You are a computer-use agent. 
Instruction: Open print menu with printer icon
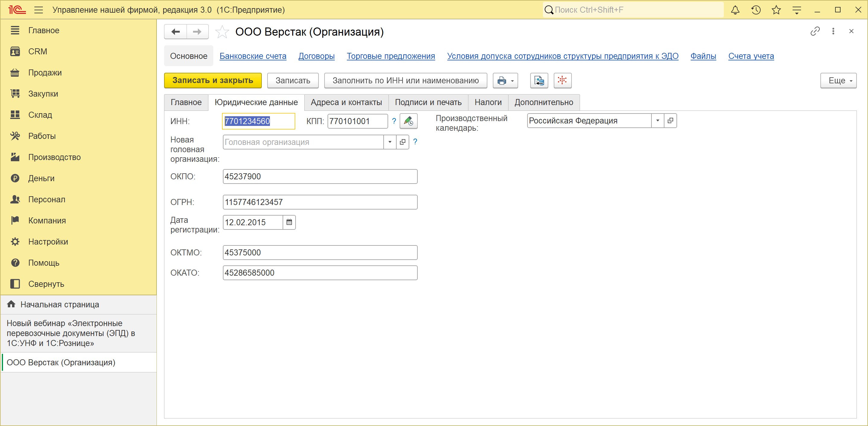click(x=505, y=81)
